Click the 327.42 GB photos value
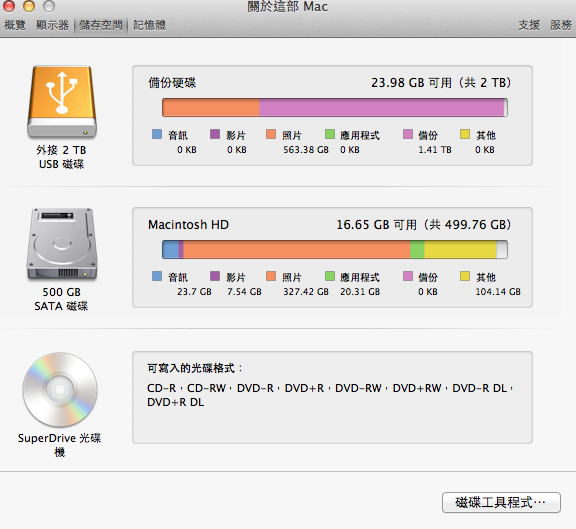The width and height of the screenshot is (576, 529). point(306,292)
